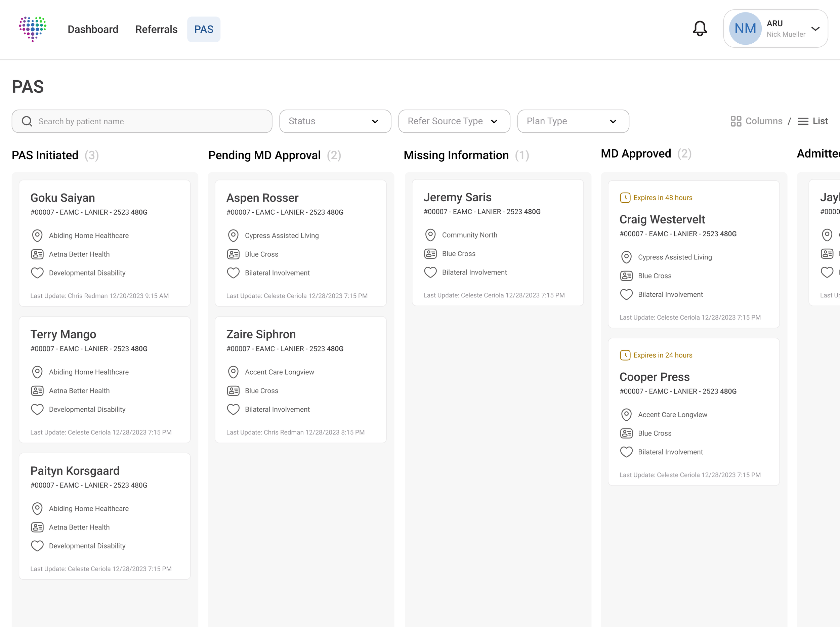Open the Plan Type dropdown

click(573, 121)
